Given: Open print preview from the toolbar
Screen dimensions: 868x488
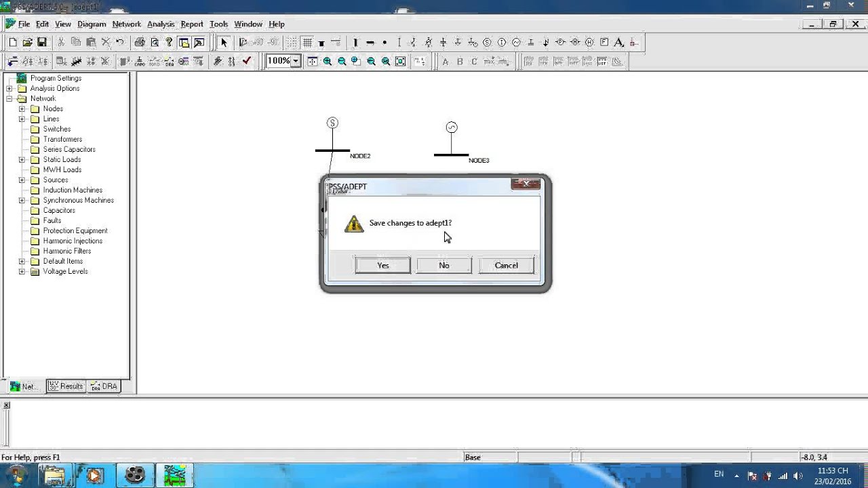Looking at the screenshot, I should (155, 42).
